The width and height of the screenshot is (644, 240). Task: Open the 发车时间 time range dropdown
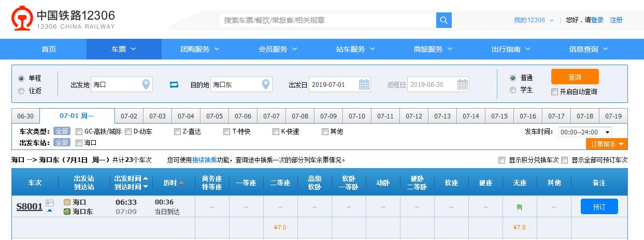pyautogui.click(x=585, y=132)
